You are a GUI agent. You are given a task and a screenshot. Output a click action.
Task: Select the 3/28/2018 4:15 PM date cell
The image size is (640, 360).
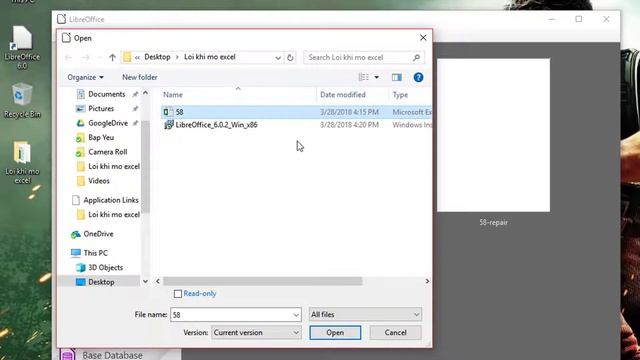click(349, 112)
